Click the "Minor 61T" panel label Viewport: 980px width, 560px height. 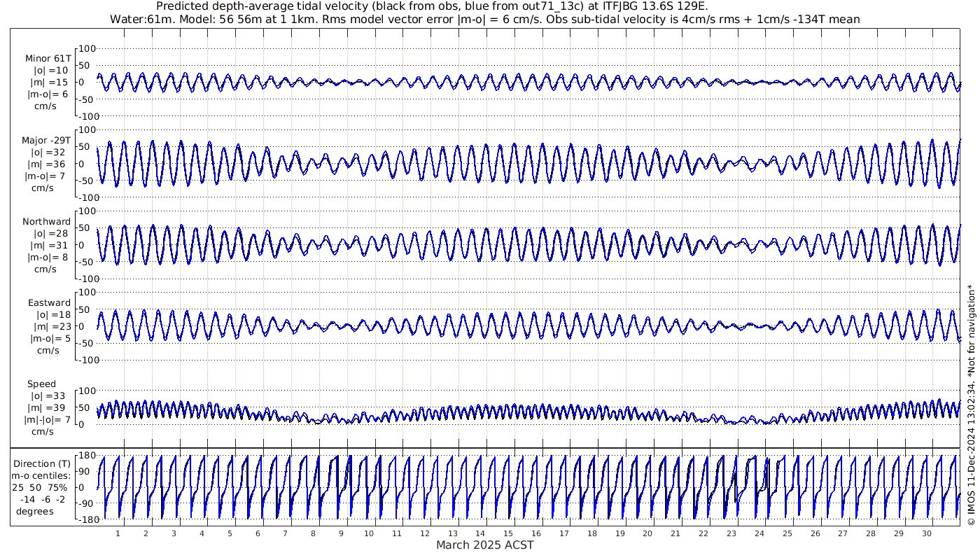tap(48, 59)
